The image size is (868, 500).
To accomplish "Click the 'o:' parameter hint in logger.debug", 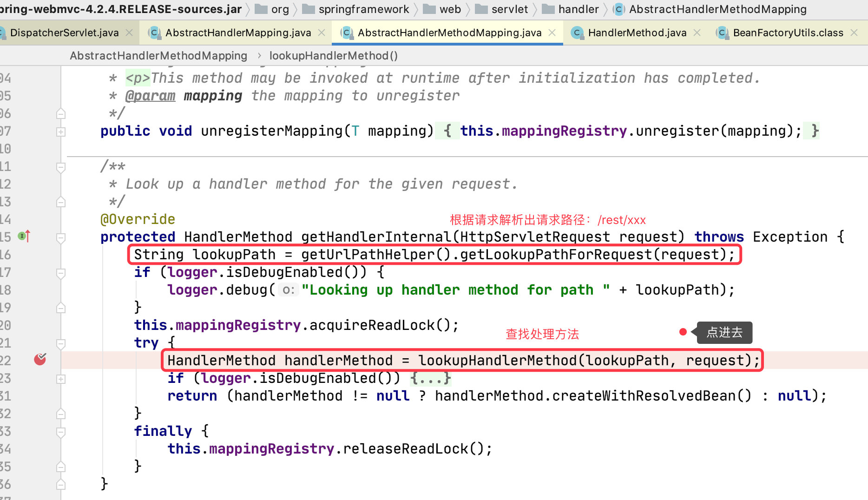I will click(x=289, y=290).
